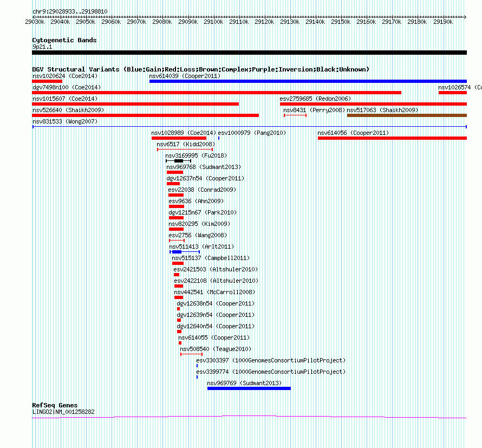This screenshot has width=482, height=448.
Task: Select the nsv442541 (McCarroll2008) label
Action: click(214, 292)
